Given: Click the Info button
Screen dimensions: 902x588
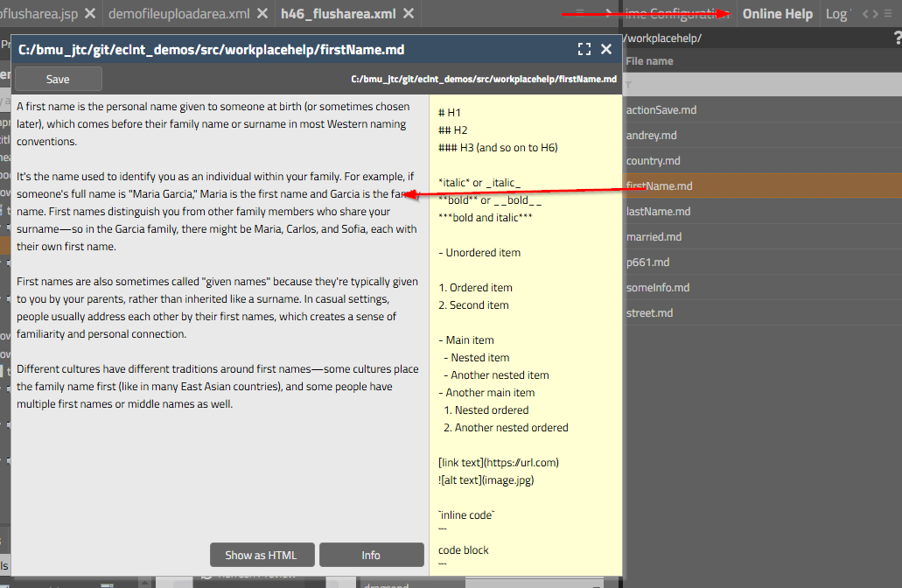Looking at the screenshot, I should [370, 555].
